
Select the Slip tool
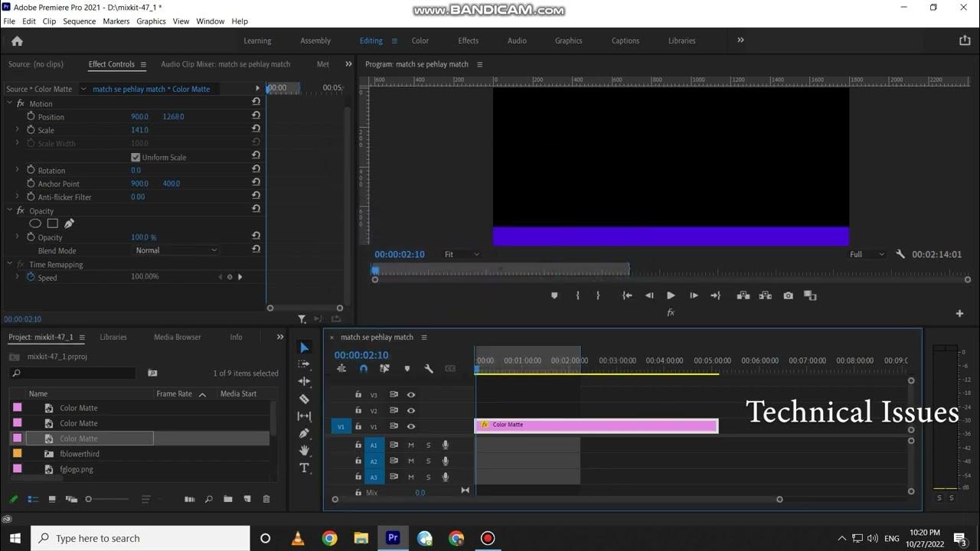[x=304, y=416]
